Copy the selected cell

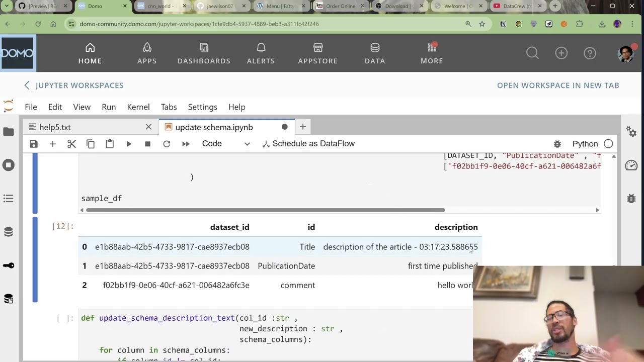[x=91, y=144]
